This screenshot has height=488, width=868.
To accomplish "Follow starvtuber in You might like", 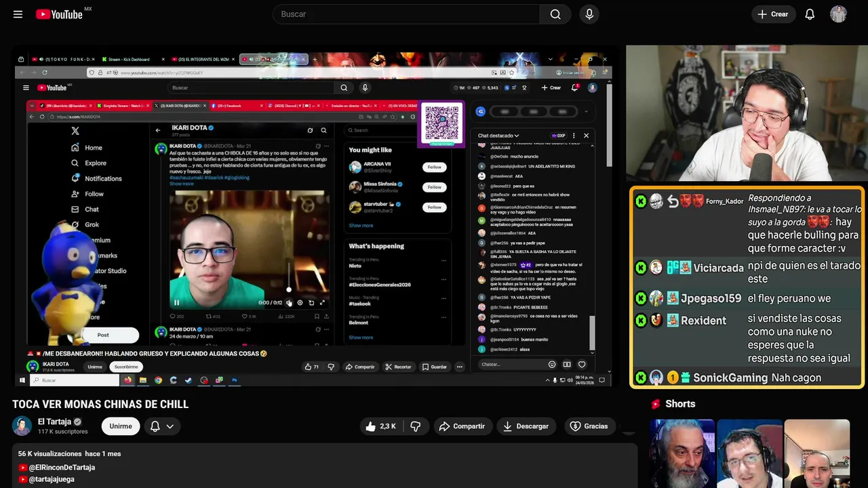I will (434, 207).
